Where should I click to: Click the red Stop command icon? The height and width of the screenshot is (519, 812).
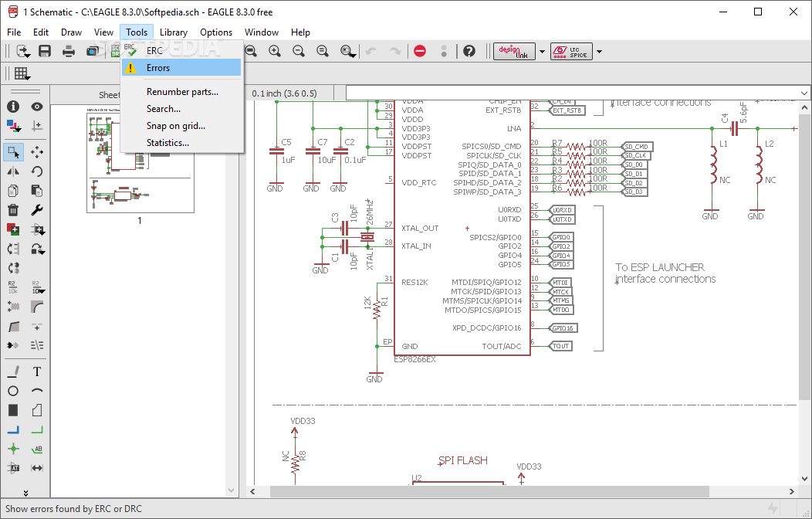point(420,51)
